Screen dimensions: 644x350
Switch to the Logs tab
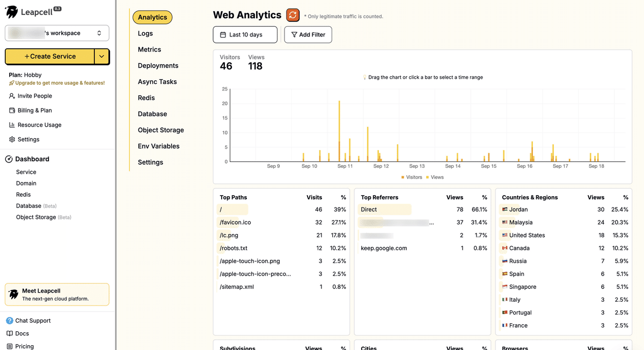pyautogui.click(x=145, y=33)
